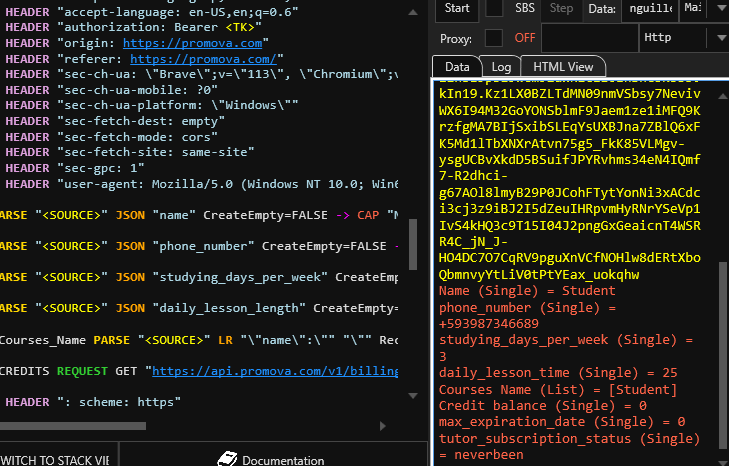Switch to the Data tab
The width and height of the screenshot is (729, 466).
click(457, 67)
